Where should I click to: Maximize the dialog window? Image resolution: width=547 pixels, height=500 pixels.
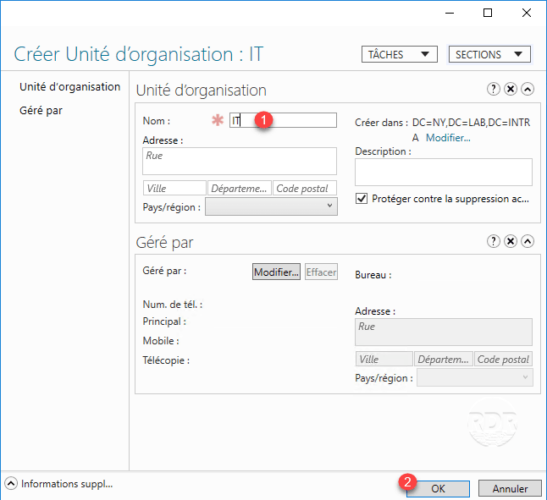[x=487, y=13]
